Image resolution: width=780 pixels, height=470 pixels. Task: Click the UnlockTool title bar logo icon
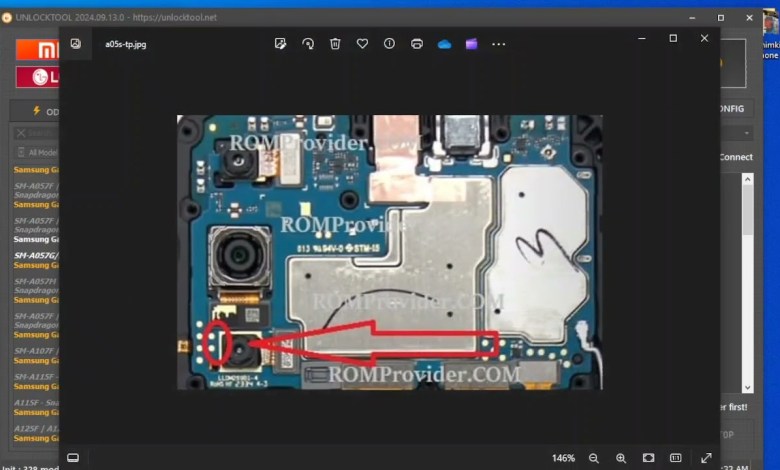pyautogui.click(x=6, y=18)
